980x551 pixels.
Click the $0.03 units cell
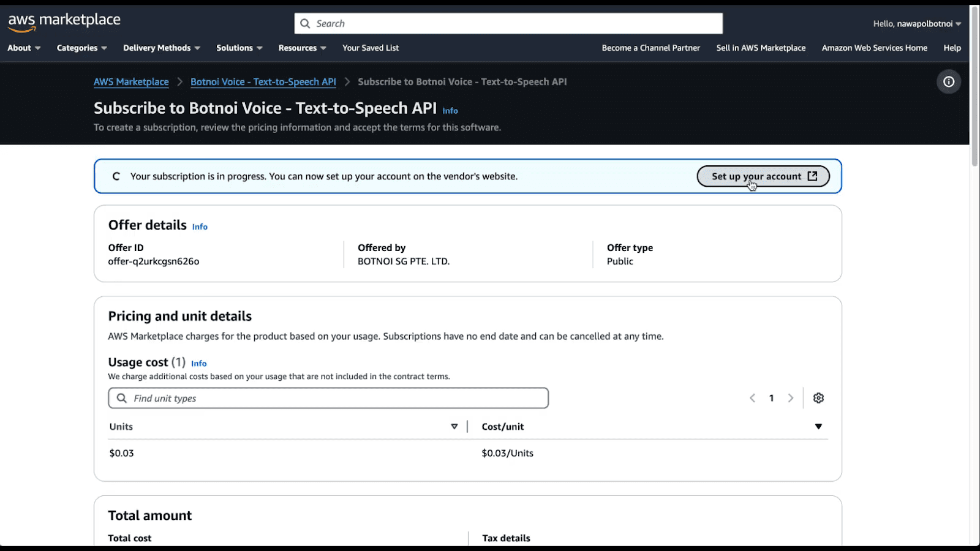[121, 453]
